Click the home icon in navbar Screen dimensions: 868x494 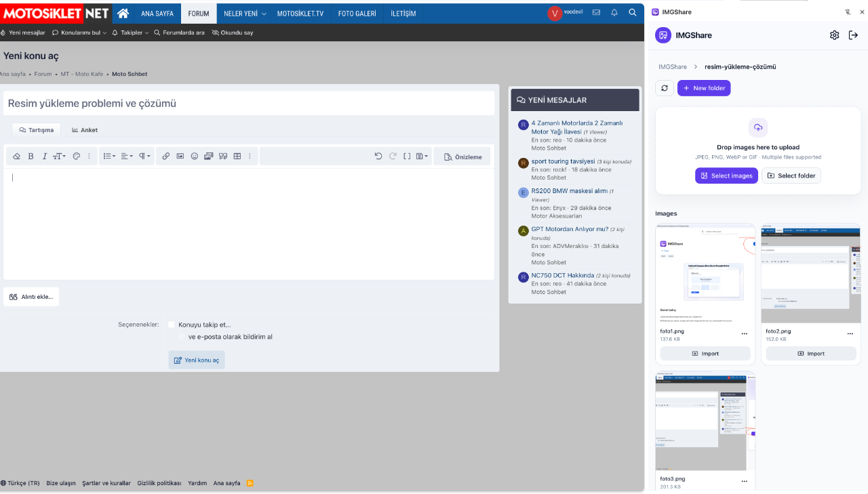[x=123, y=13]
